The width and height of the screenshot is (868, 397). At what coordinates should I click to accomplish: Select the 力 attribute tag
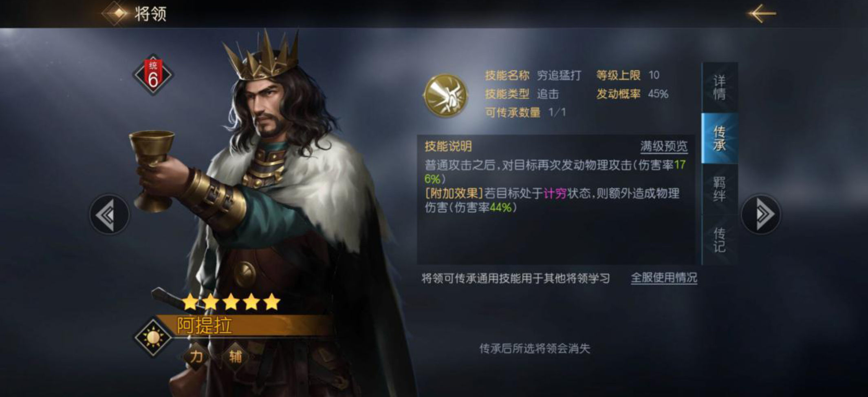click(x=196, y=356)
